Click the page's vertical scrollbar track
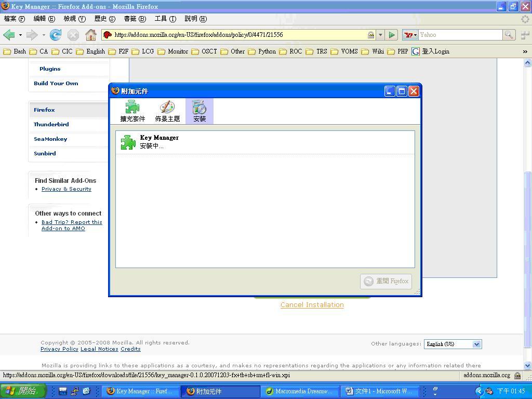This screenshot has width=532, height=399. click(x=527, y=214)
